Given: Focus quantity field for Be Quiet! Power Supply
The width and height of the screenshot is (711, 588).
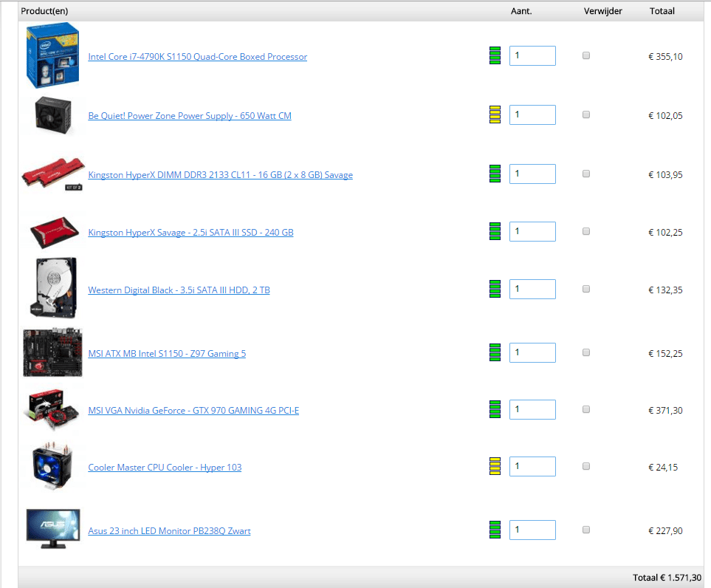Looking at the screenshot, I should (x=532, y=114).
